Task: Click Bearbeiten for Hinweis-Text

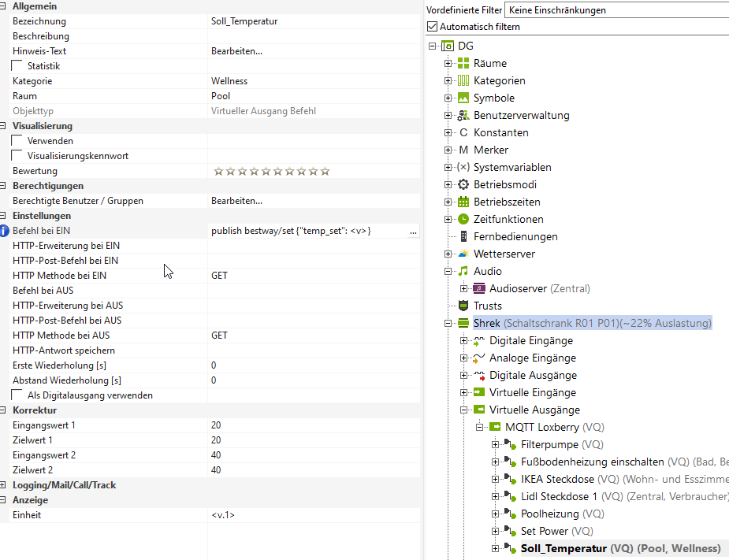Action: point(236,51)
